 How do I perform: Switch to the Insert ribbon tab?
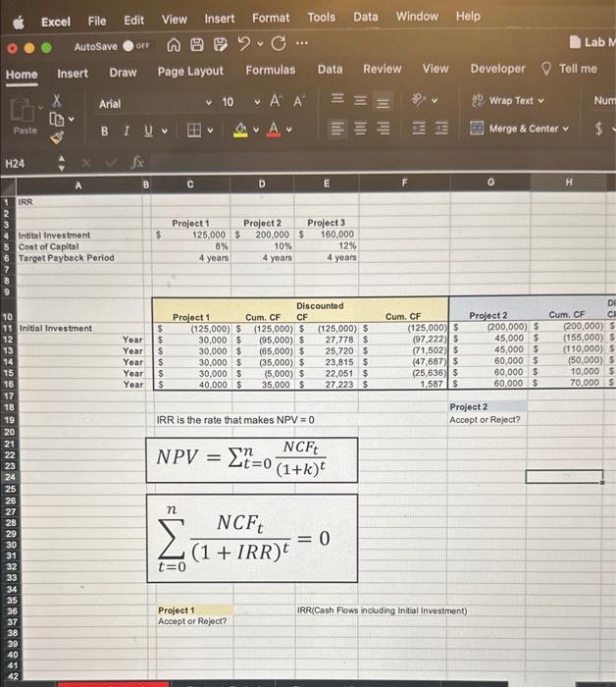tap(73, 74)
